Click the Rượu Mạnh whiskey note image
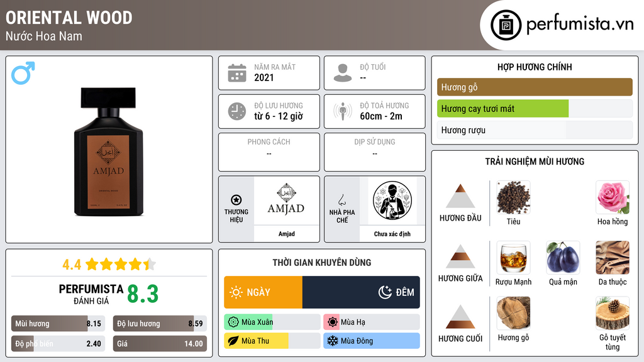Image resolution: width=644 pixels, height=362 pixels. click(513, 257)
